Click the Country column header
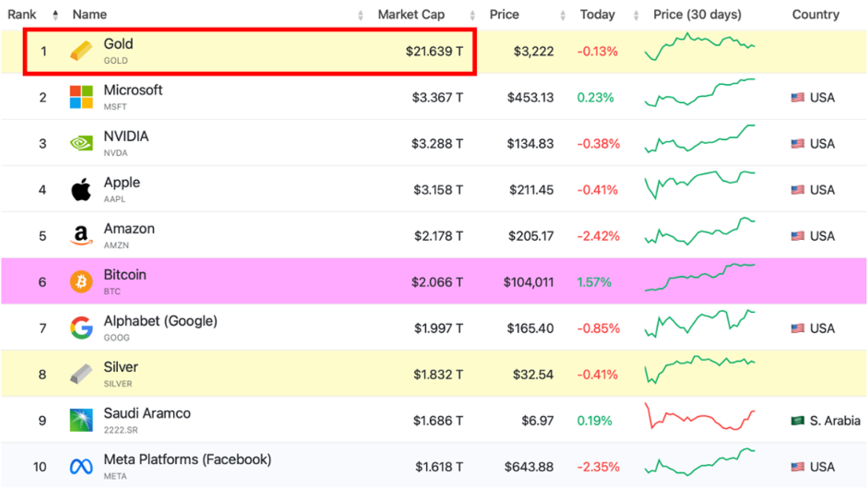Image resolution: width=868 pixels, height=488 pixels. click(815, 15)
